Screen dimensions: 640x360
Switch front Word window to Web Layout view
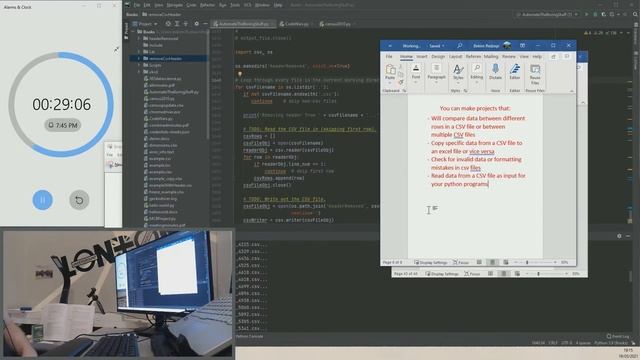pos(506,262)
